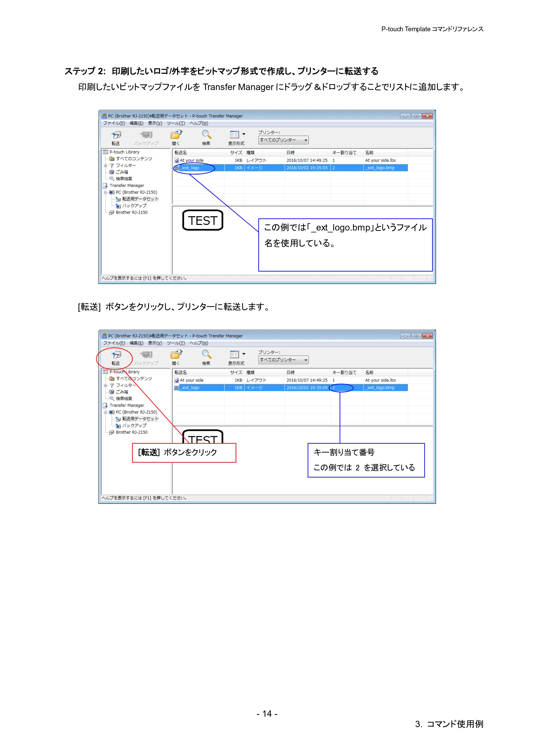Open ファイル(F) menu in upper window

(114, 123)
